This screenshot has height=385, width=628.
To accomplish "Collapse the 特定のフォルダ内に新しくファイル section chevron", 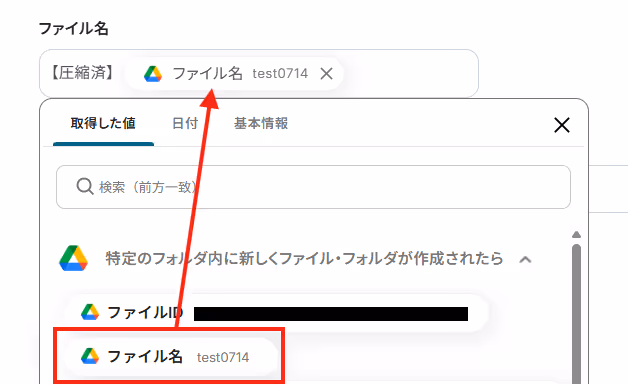I will 525,260.
